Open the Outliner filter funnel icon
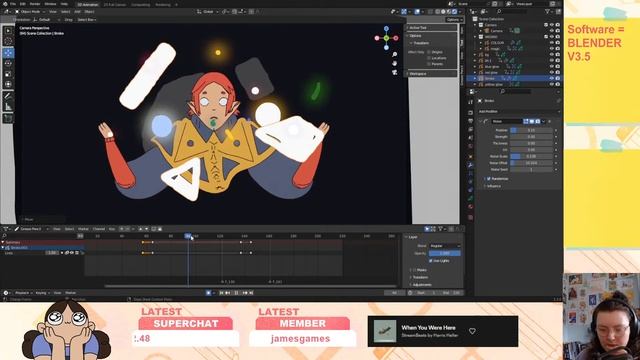 547,12
